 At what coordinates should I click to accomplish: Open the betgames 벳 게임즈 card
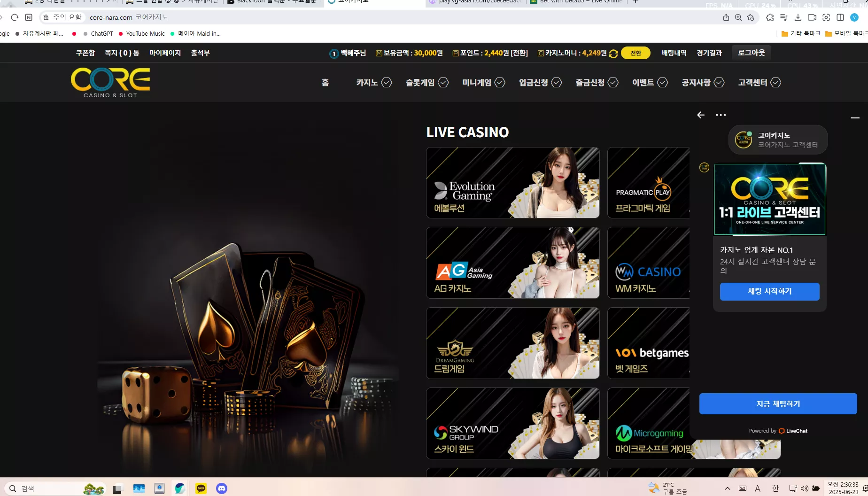point(648,343)
